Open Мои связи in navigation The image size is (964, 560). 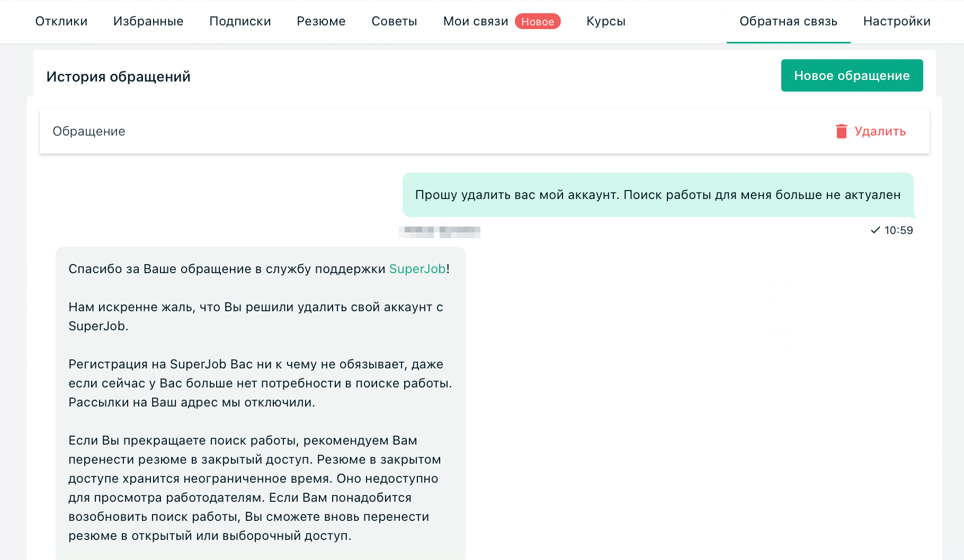point(476,21)
